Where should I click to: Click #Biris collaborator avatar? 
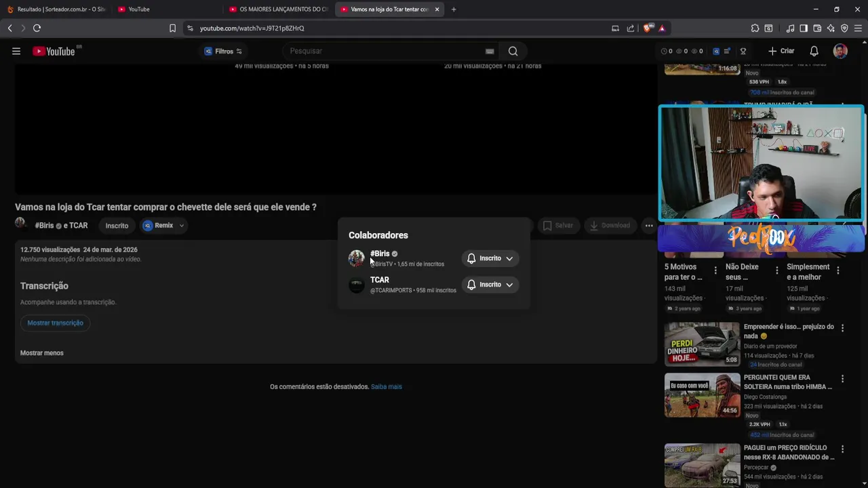(x=357, y=258)
